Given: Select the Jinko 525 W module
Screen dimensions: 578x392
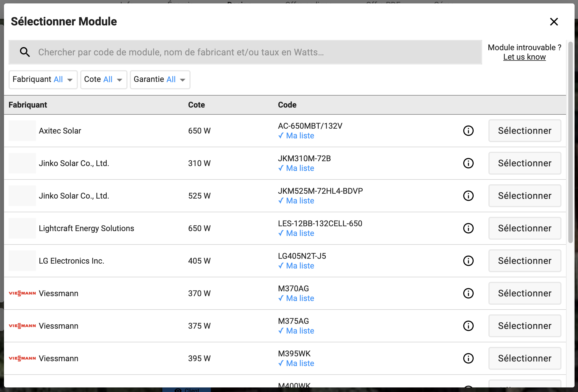Looking at the screenshot, I should pos(525,196).
